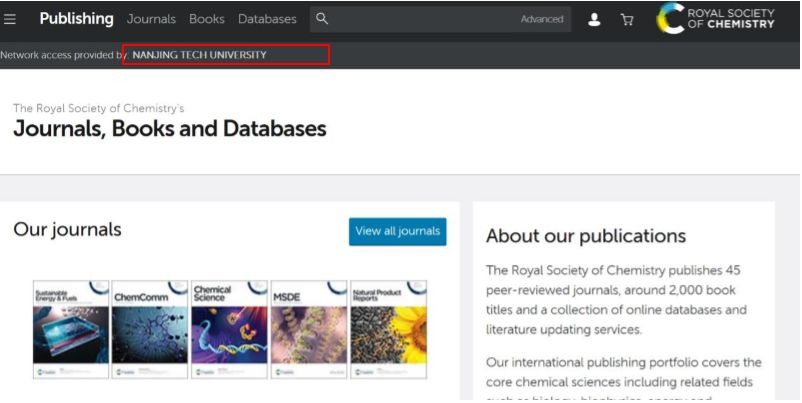This screenshot has width=802, height=403.
Task: Open the ChemComm journal cover
Action: (150, 329)
